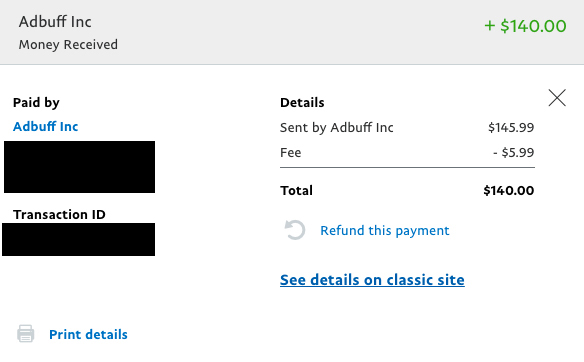The width and height of the screenshot is (584, 362).
Task: Click the Money Received status text
Action: pyautogui.click(x=68, y=45)
